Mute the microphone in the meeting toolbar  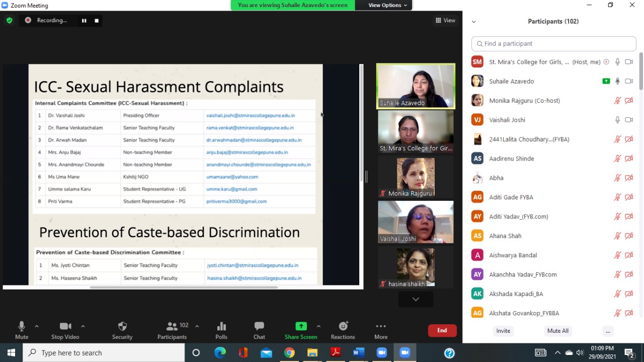click(x=21, y=326)
